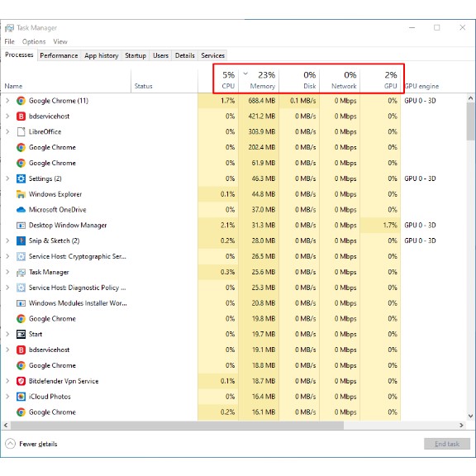Click the End task button
Viewport: 476px width, 476px height.
(x=447, y=444)
